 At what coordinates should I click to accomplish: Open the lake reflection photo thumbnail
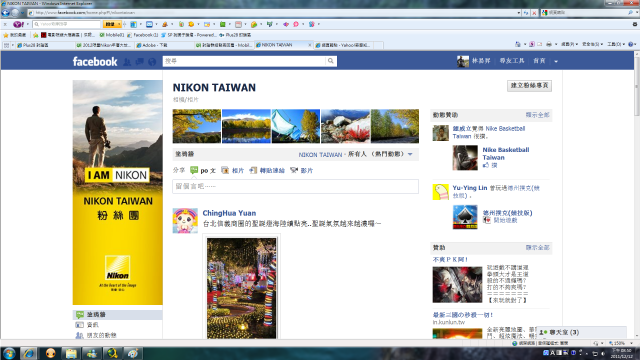pos(246,126)
